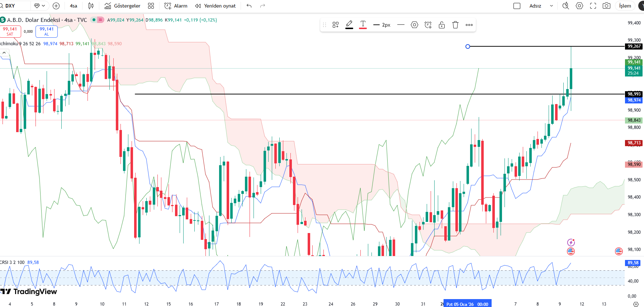Click the layout setup square checkbox
Viewport: 644px width, 307px height.
517,6
